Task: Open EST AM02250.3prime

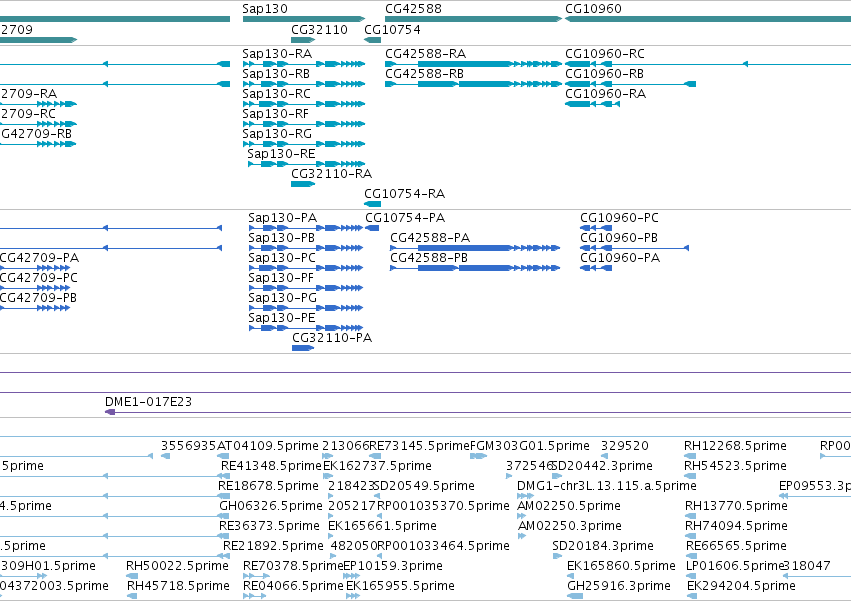Action: click(570, 527)
